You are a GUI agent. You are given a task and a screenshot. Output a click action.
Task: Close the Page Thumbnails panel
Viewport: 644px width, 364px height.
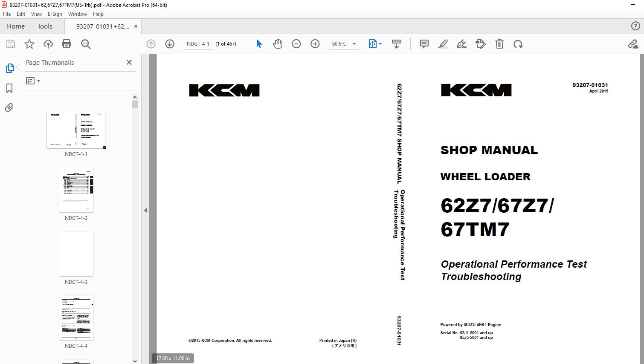coord(129,62)
